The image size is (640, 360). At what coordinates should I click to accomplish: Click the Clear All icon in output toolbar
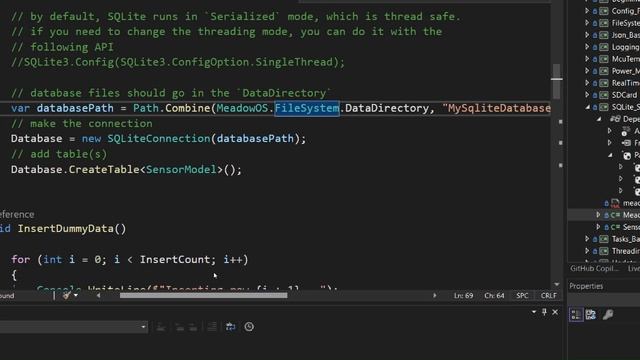(x=212, y=327)
